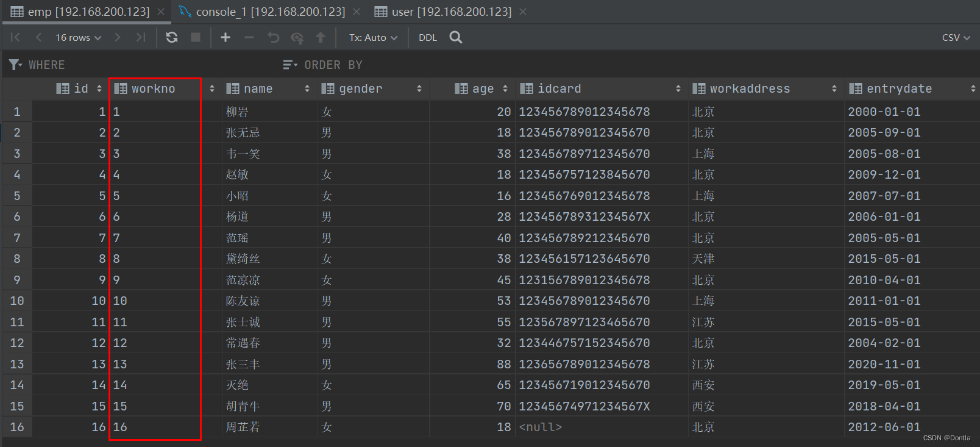Select the <null> idcard cell

point(602,427)
